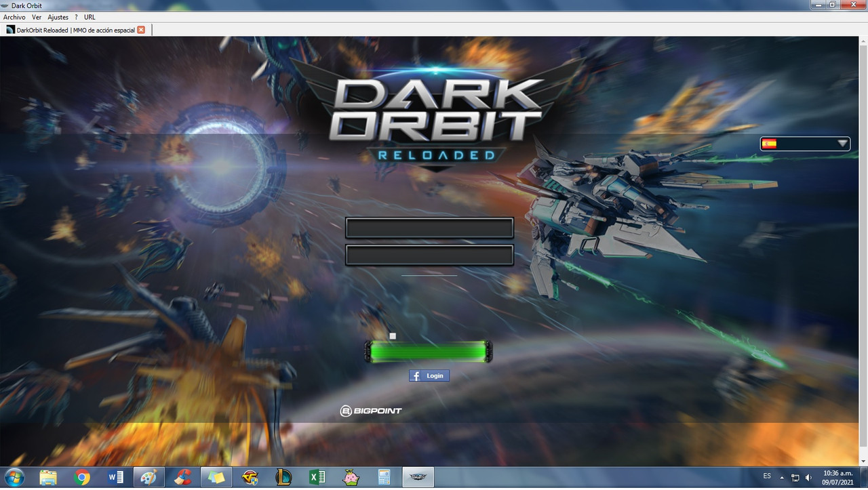Click the username input field

(x=429, y=228)
